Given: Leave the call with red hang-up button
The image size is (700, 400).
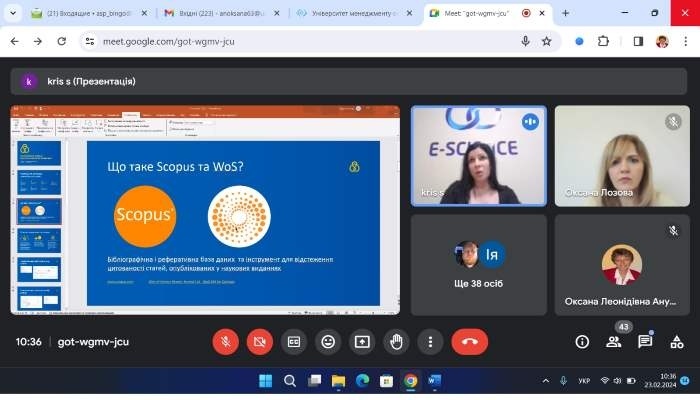Looking at the screenshot, I should [x=469, y=341].
